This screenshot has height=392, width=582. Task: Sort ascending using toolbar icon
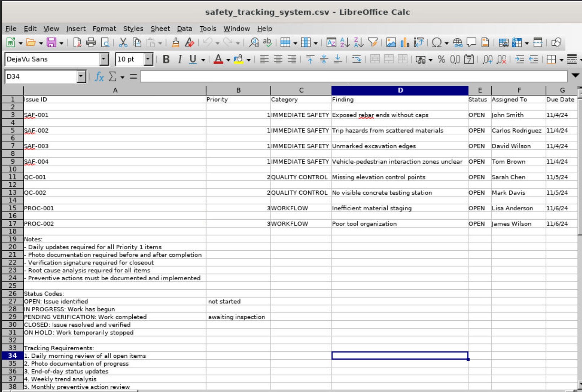point(345,43)
